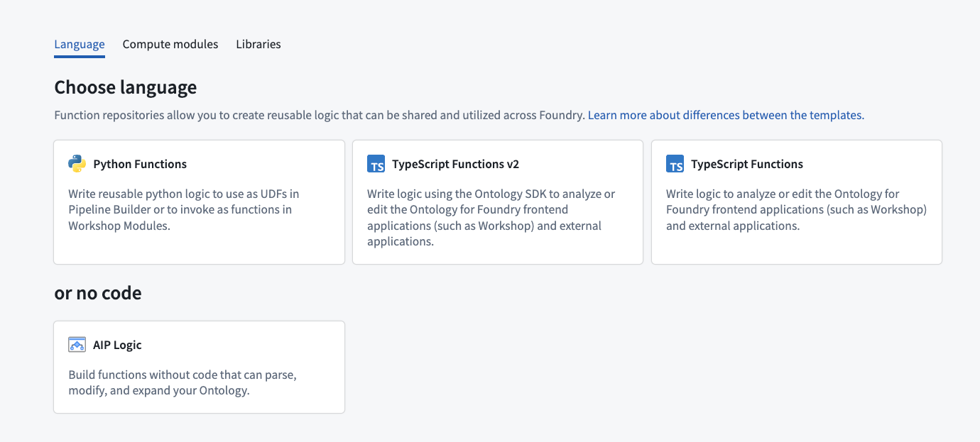Select the AIP Logic no-code option
Screen dimensions: 980x442
(x=199, y=366)
